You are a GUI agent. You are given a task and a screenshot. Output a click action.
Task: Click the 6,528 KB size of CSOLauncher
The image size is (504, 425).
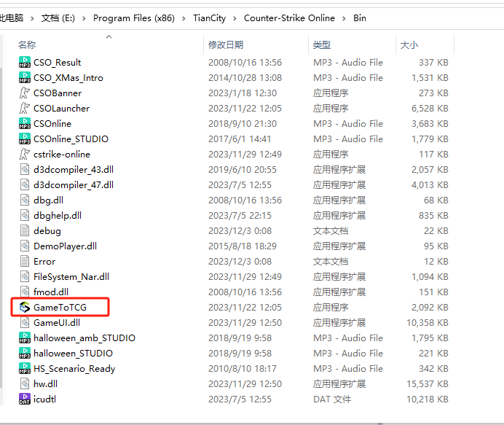pyautogui.click(x=430, y=108)
